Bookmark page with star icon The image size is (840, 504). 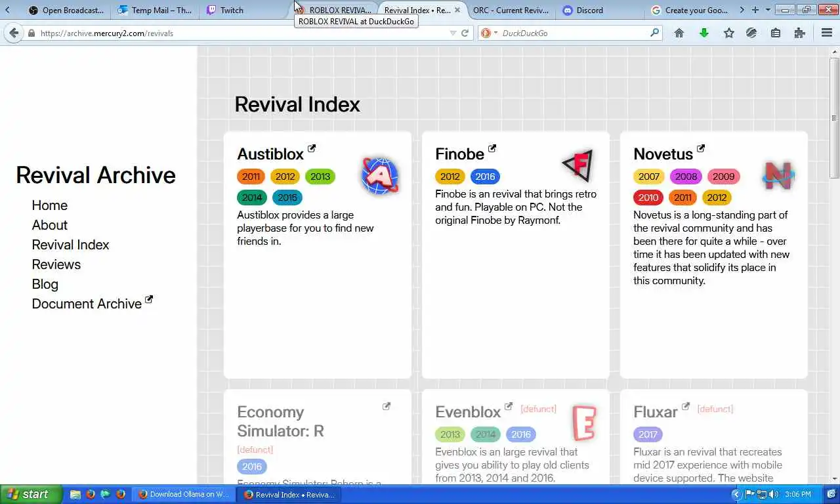[x=728, y=33]
